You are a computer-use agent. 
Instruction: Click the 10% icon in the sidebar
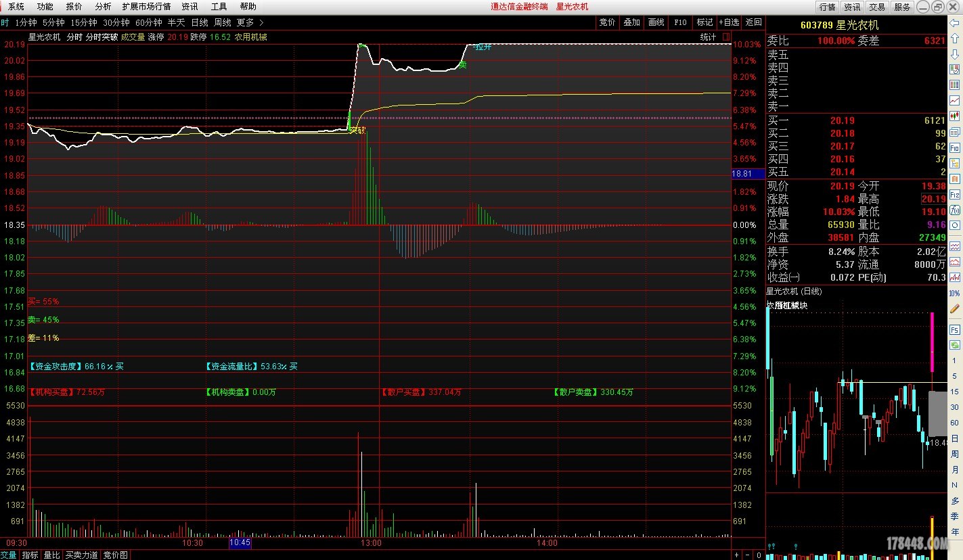[x=954, y=293]
